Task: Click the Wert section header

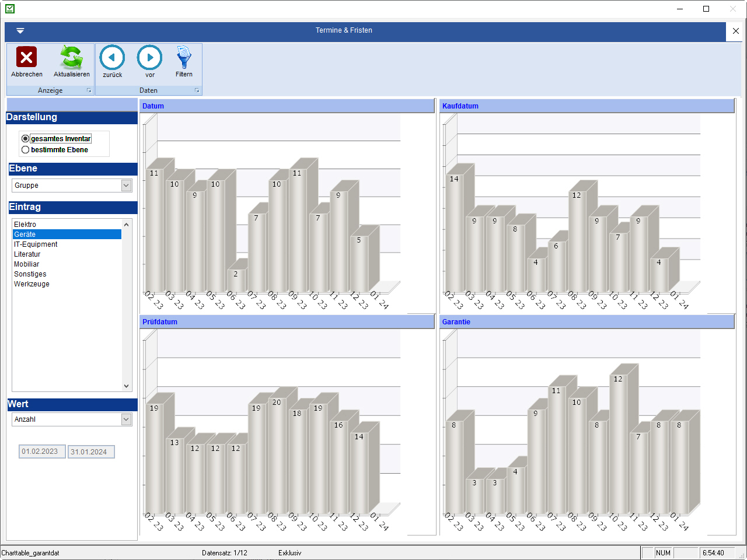Action: 72,404
